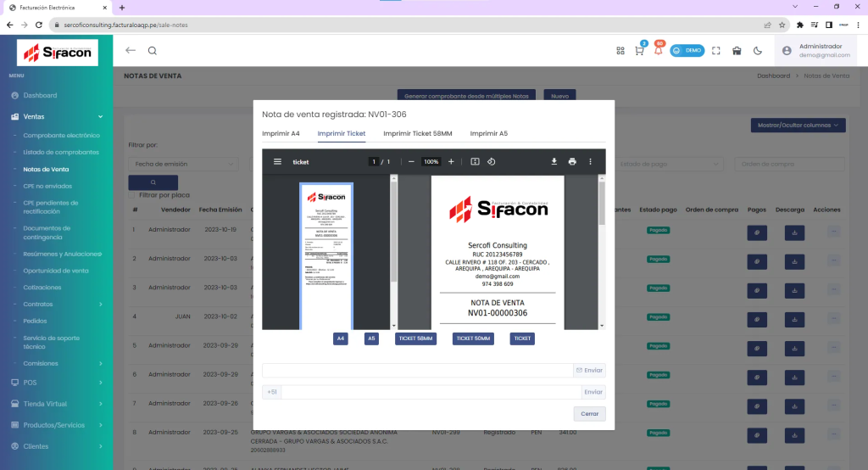Select the ticket page thumbnail preview

[x=326, y=253]
